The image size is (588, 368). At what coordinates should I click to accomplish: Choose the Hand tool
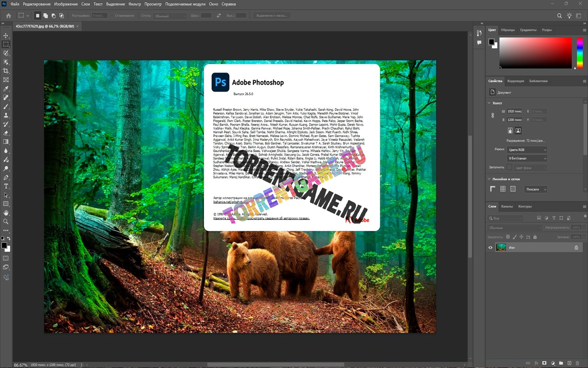[x=6, y=213]
